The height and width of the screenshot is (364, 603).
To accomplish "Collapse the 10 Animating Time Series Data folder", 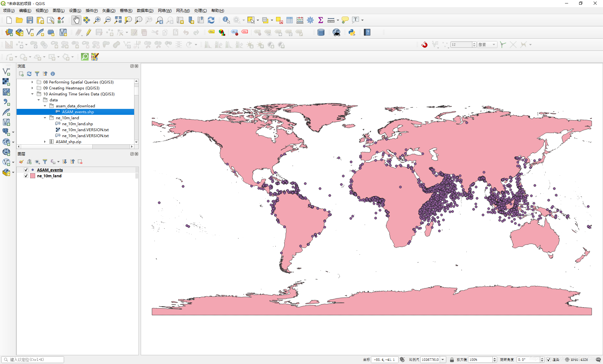I will pyautogui.click(x=32, y=94).
